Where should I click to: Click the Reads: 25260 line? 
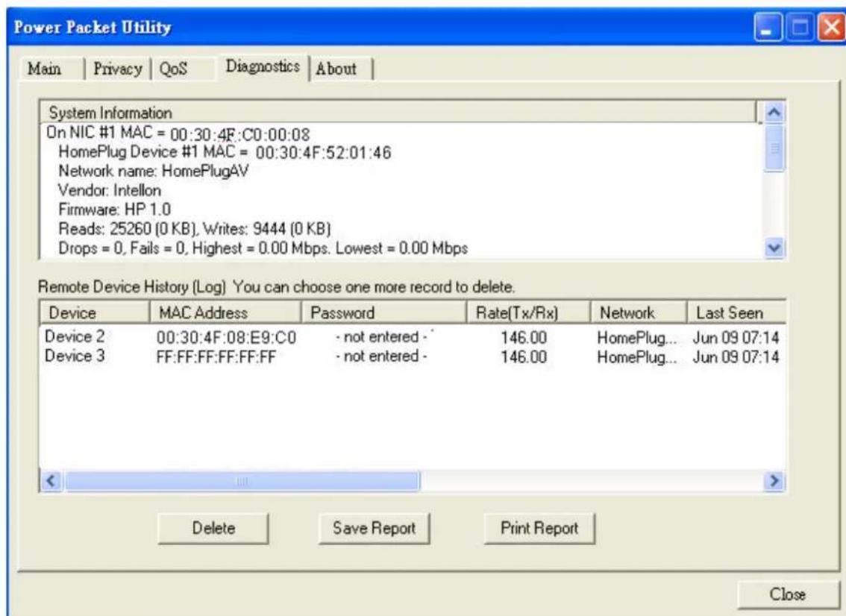(x=195, y=229)
